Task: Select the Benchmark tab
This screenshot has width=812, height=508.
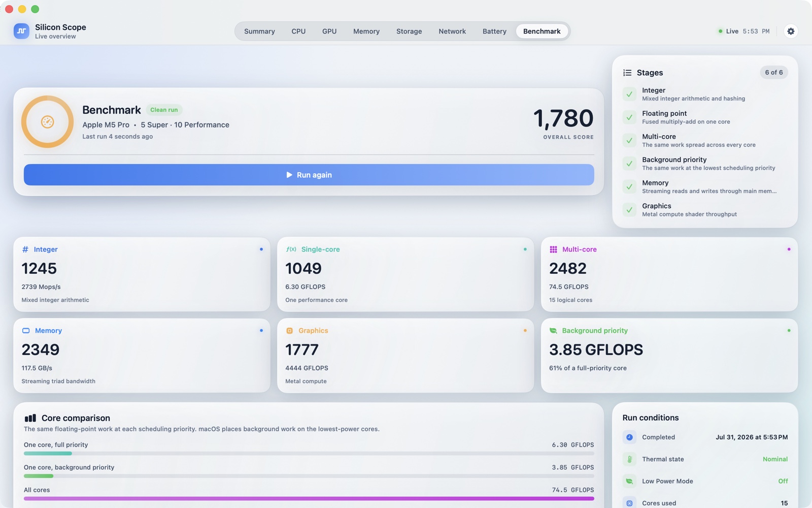Action: pyautogui.click(x=542, y=31)
